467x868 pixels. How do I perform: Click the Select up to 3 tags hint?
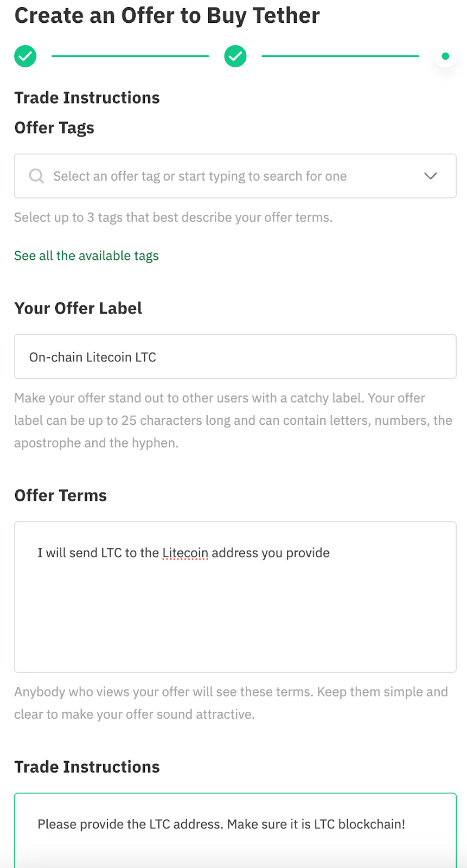(174, 218)
